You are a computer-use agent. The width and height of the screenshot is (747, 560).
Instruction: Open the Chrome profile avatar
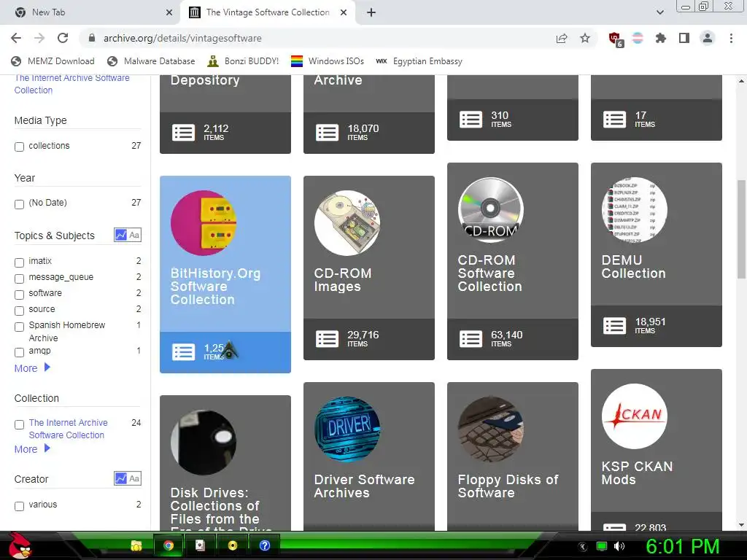(708, 38)
